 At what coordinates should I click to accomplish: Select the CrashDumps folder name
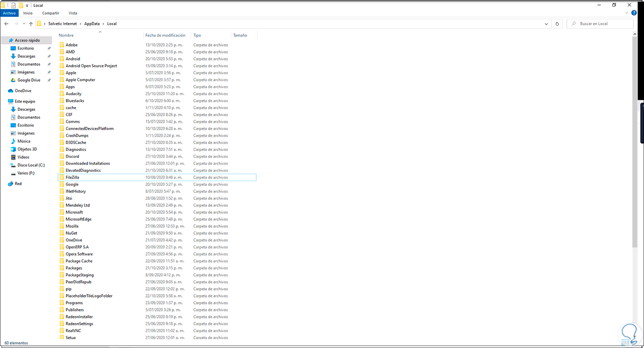click(x=77, y=135)
